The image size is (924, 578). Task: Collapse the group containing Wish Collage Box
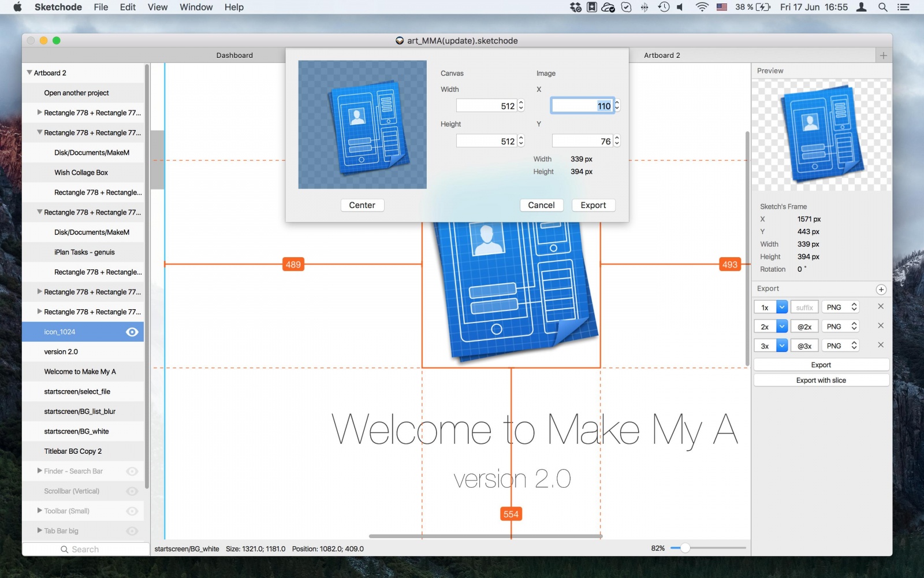[x=40, y=132]
